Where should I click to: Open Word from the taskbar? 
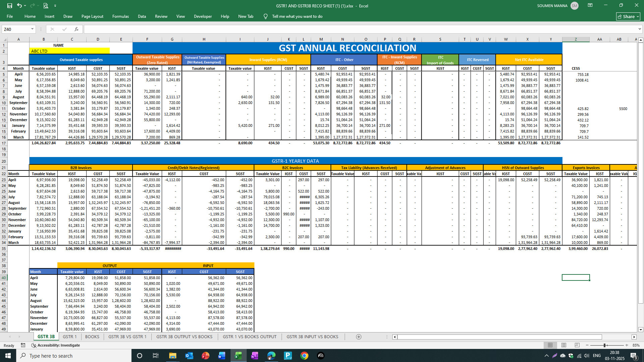point(222,356)
